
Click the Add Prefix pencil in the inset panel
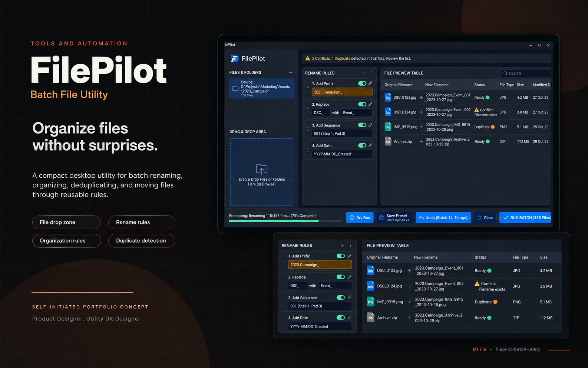pyautogui.click(x=349, y=256)
